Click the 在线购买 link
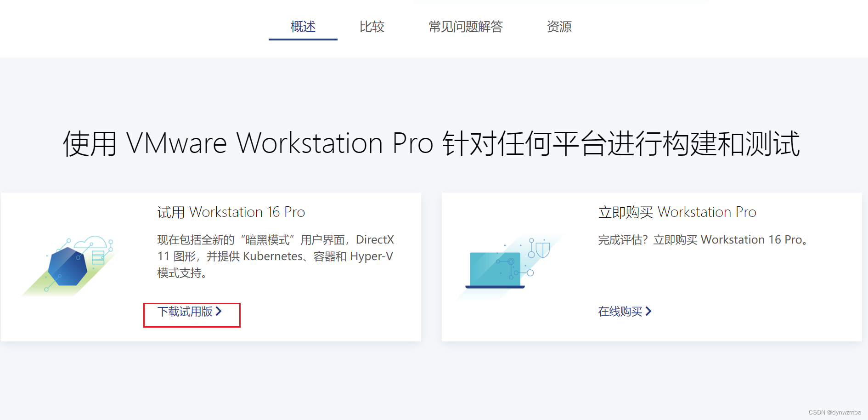Screen dimensions: 868x420 coord(625,312)
